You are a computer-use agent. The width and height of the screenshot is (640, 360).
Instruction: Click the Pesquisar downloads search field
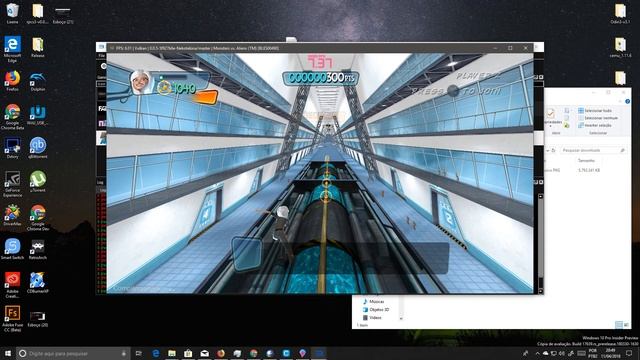[593, 150]
